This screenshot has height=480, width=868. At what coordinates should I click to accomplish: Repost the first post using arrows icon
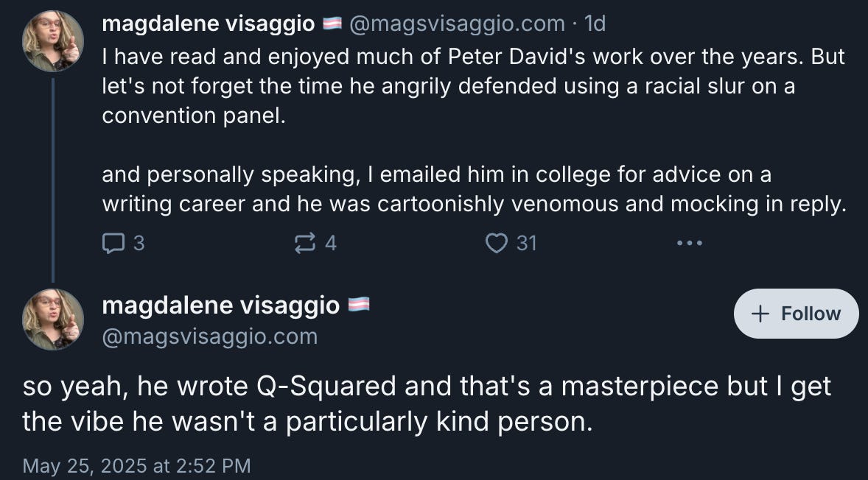pyautogui.click(x=304, y=242)
